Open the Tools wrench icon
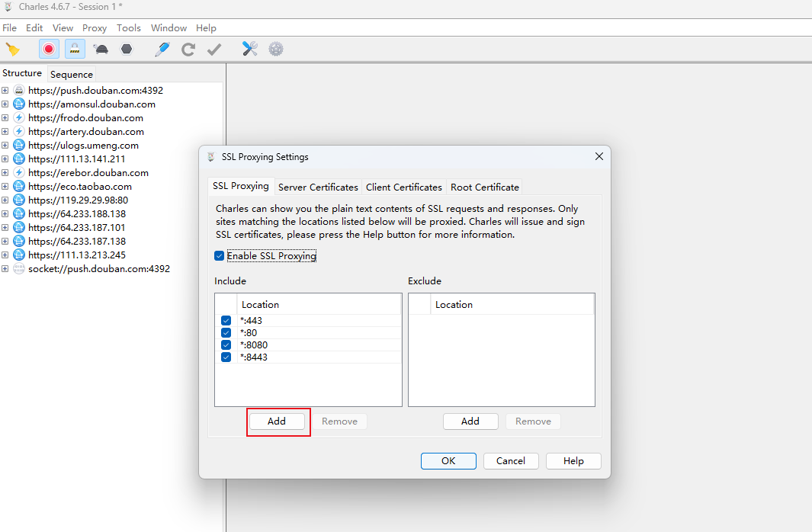The width and height of the screenshot is (812, 532). [249, 49]
